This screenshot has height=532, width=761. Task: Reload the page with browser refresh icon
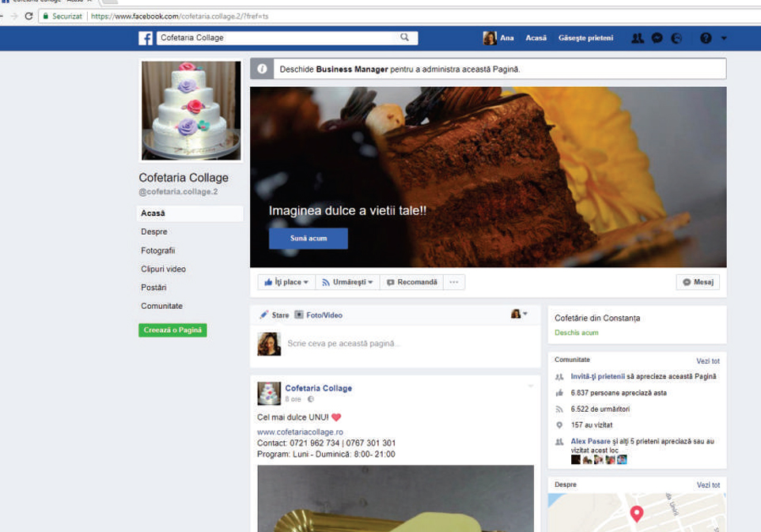point(28,16)
